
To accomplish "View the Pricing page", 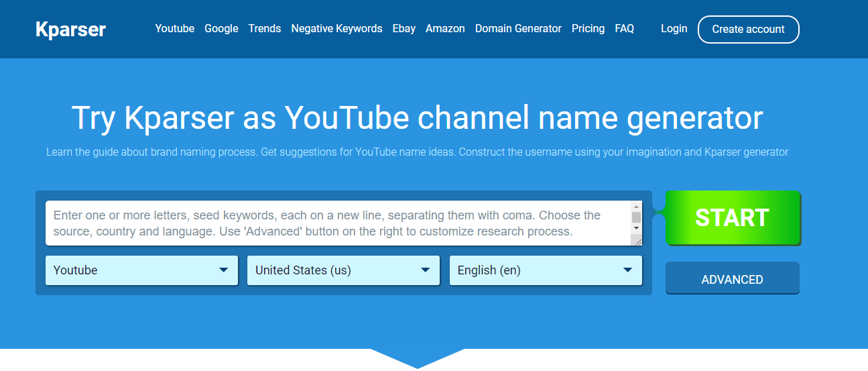I will pos(588,29).
